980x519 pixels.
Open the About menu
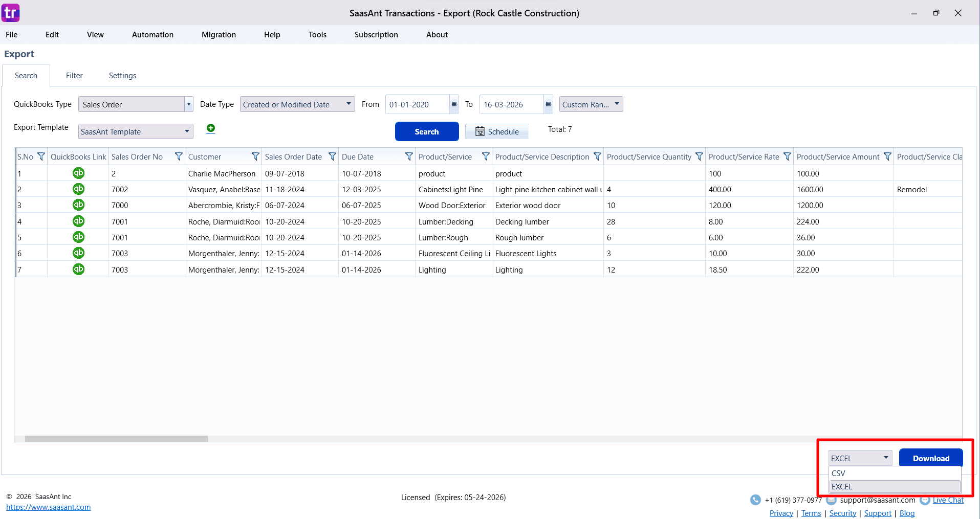pos(437,35)
